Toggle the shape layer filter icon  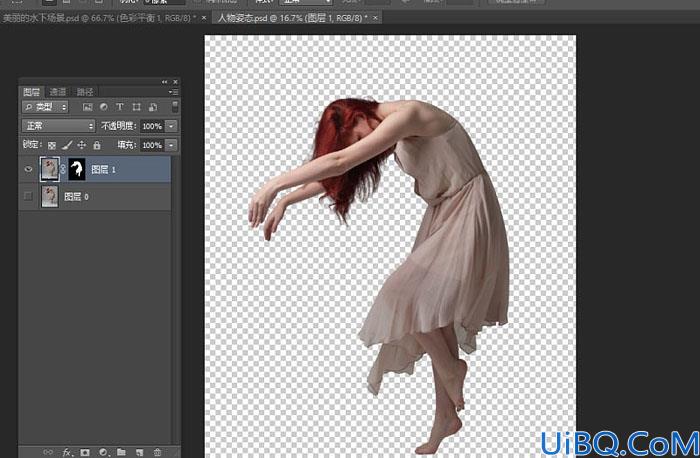click(137, 107)
